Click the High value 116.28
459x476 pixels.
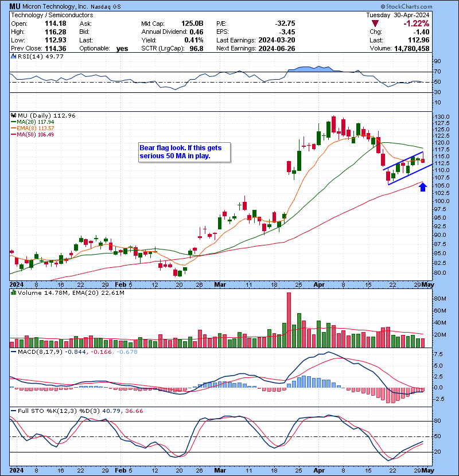tap(56, 32)
